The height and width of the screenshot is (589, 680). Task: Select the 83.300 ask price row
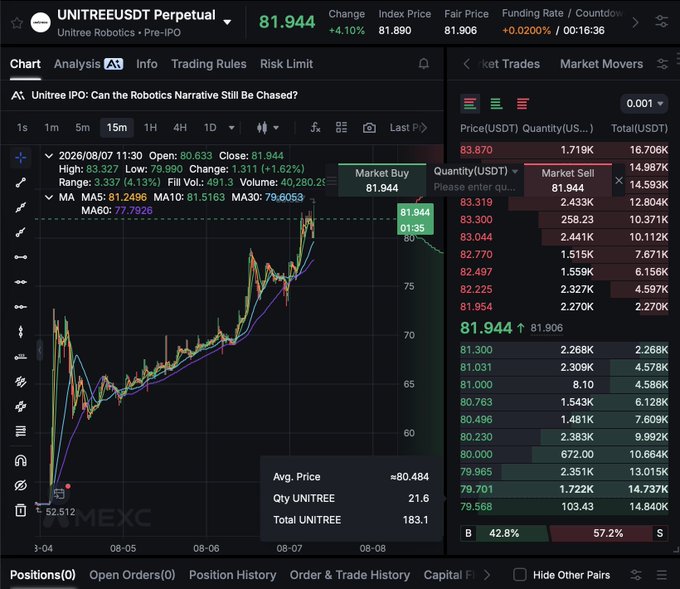point(564,219)
